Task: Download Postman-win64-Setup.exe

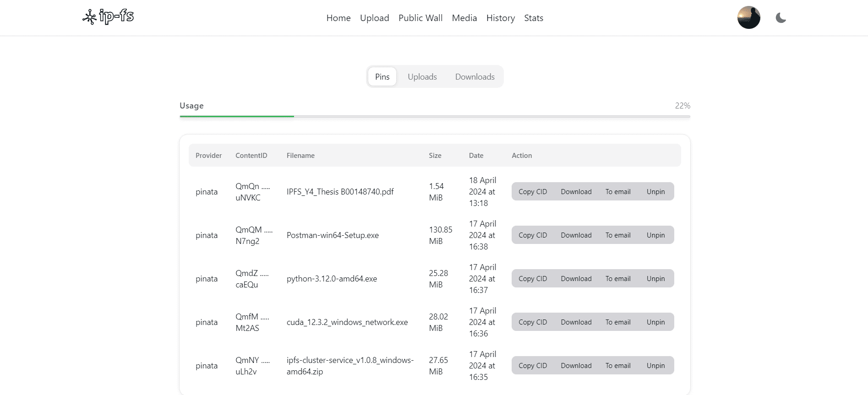Action: pyautogui.click(x=576, y=235)
